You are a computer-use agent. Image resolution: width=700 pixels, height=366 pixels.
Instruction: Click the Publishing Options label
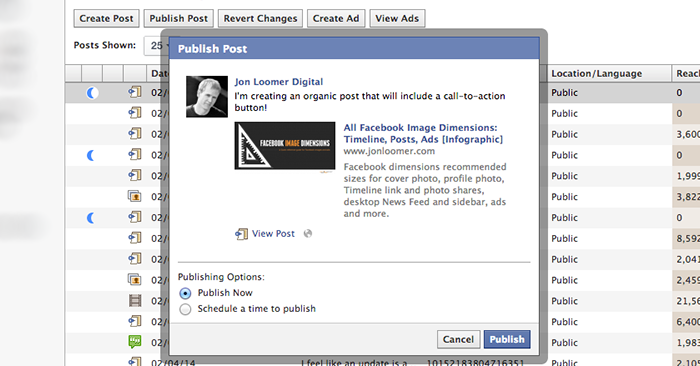pyautogui.click(x=221, y=277)
